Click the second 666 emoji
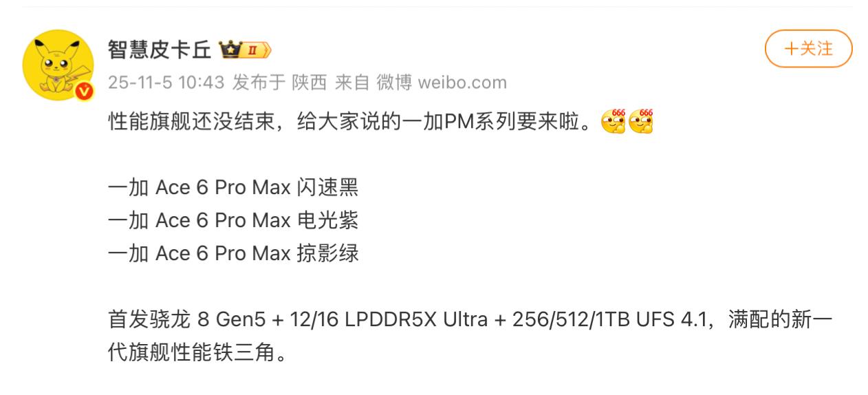Screen dimensions: 868x395 coord(640,121)
